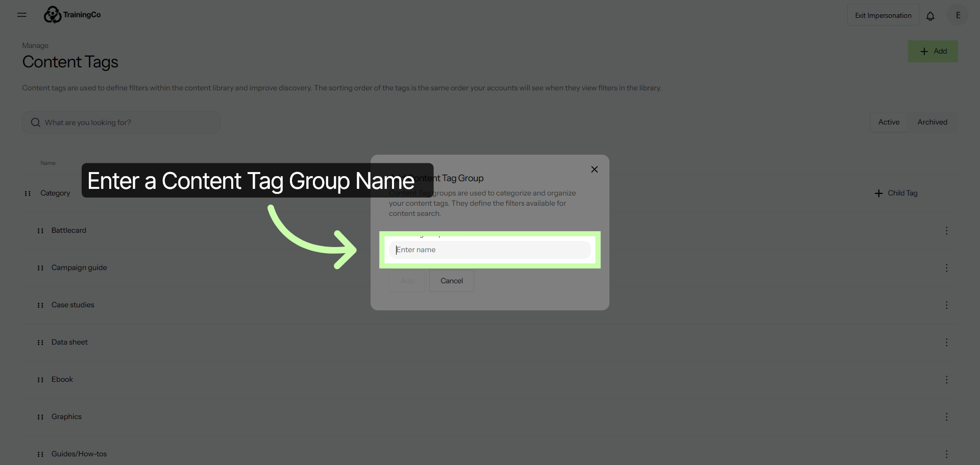Switch to the Active tab

(x=889, y=122)
